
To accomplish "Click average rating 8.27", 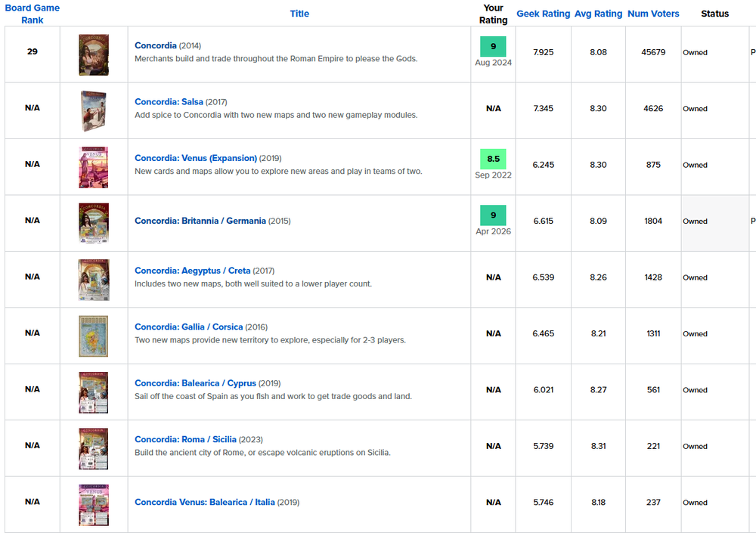I will coord(598,389).
